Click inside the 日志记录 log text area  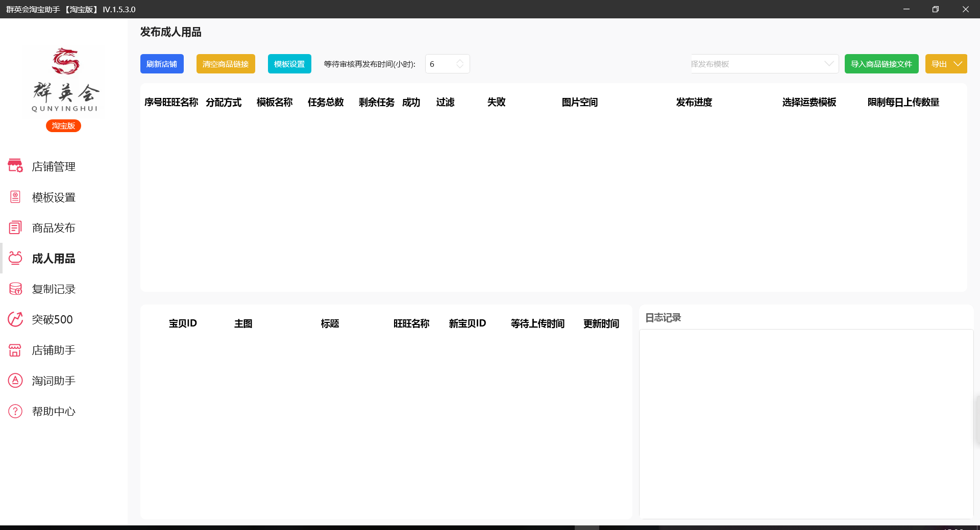coord(805,423)
